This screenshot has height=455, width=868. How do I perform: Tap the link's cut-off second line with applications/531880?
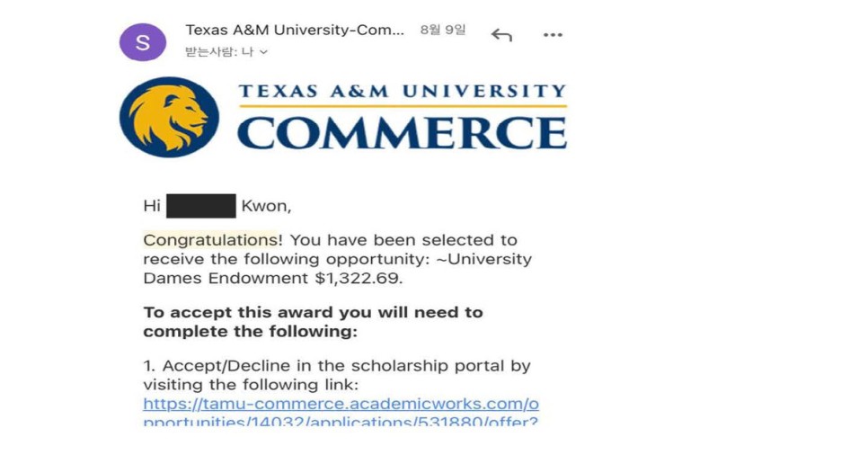tap(340, 420)
